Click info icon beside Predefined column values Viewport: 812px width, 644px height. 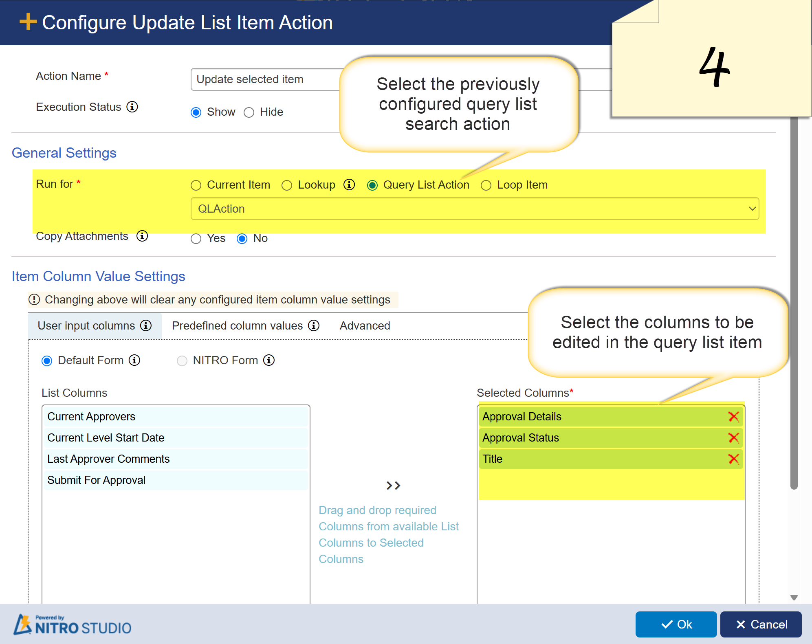[x=313, y=325]
